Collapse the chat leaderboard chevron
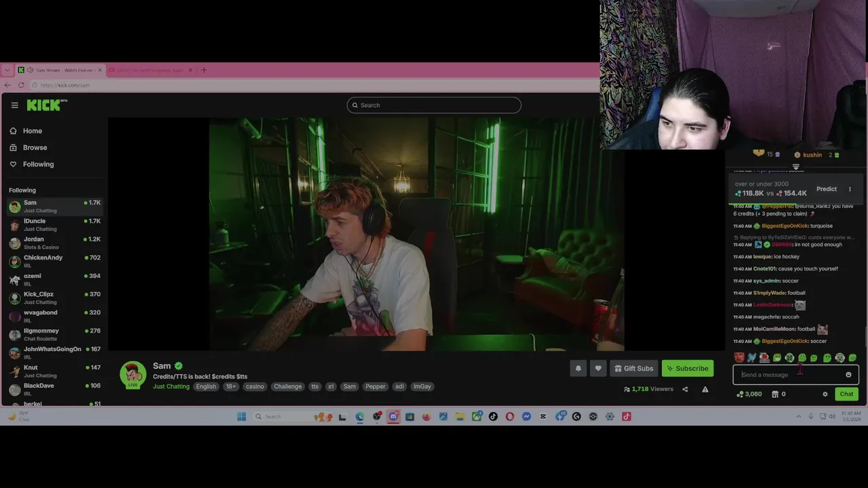868x488 pixels. [x=796, y=167]
